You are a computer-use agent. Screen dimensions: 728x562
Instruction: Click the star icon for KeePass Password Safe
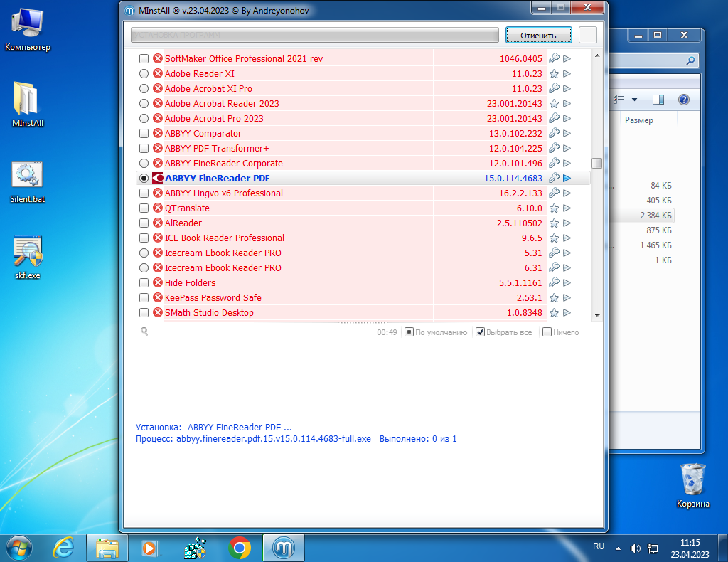click(554, 298)
